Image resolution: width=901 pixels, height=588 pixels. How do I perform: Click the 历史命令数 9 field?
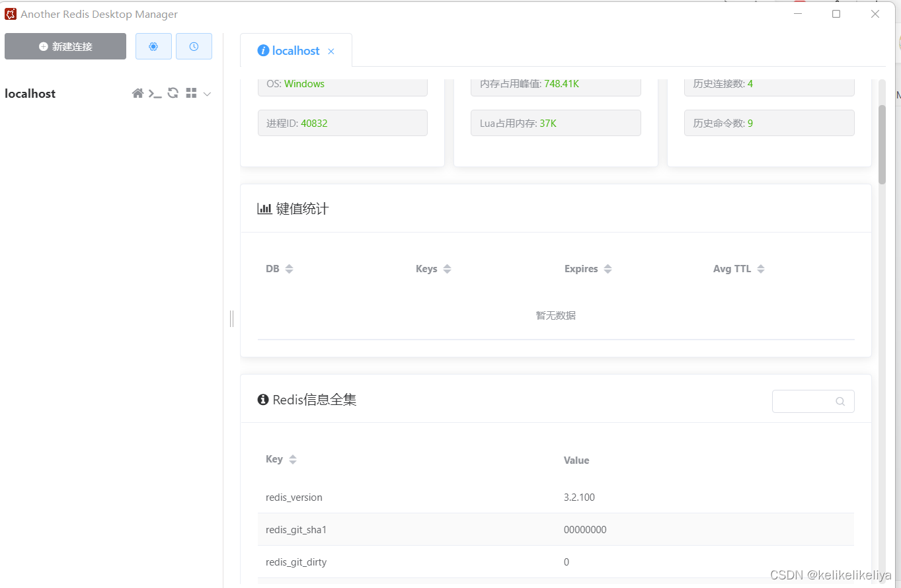point(769,123)
